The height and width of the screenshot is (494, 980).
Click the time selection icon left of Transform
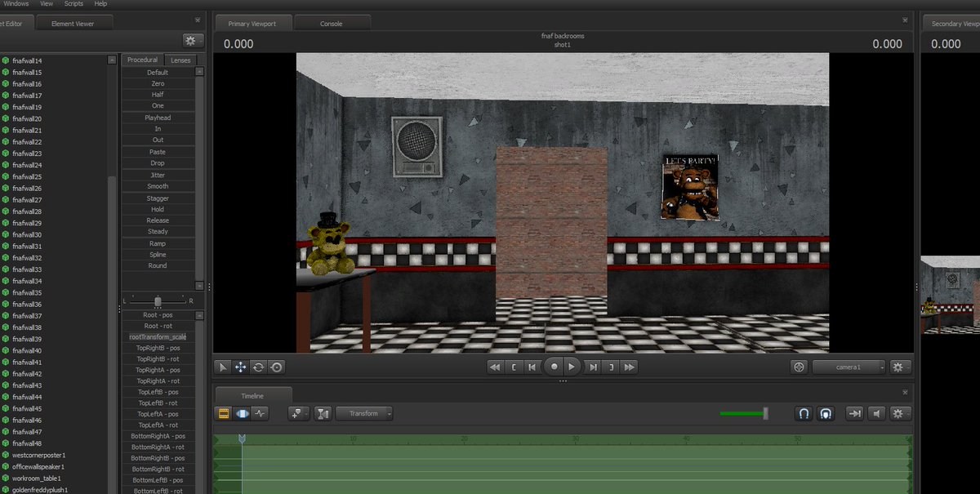coord(323,413)
